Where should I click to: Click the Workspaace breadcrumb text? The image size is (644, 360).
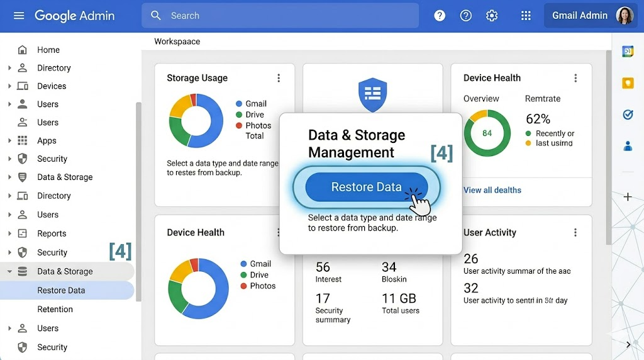click(x=177, y=42)
